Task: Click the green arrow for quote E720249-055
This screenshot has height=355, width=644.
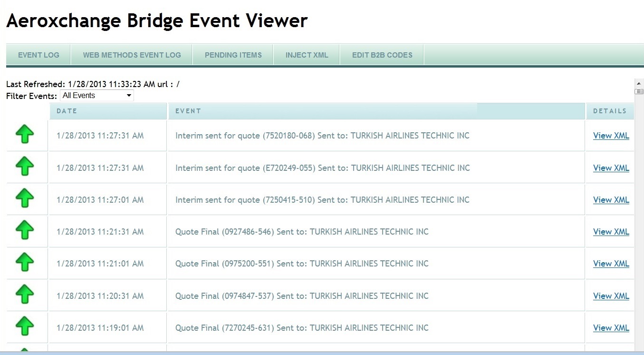Action: click(25, 167)
